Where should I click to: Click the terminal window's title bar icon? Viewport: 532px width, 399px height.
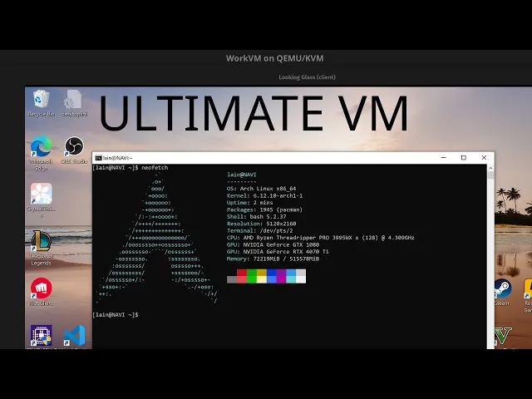pos(98,158)
